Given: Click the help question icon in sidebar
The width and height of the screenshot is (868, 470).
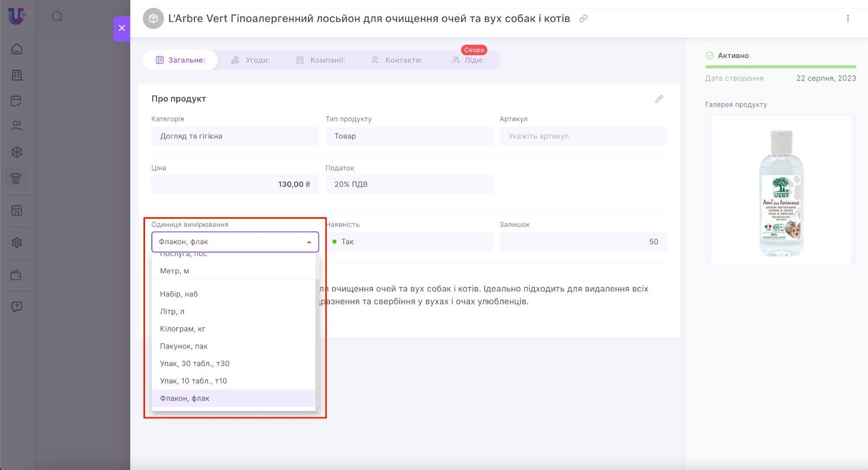Looking at the screenshot, I should (x=17, y=307).
